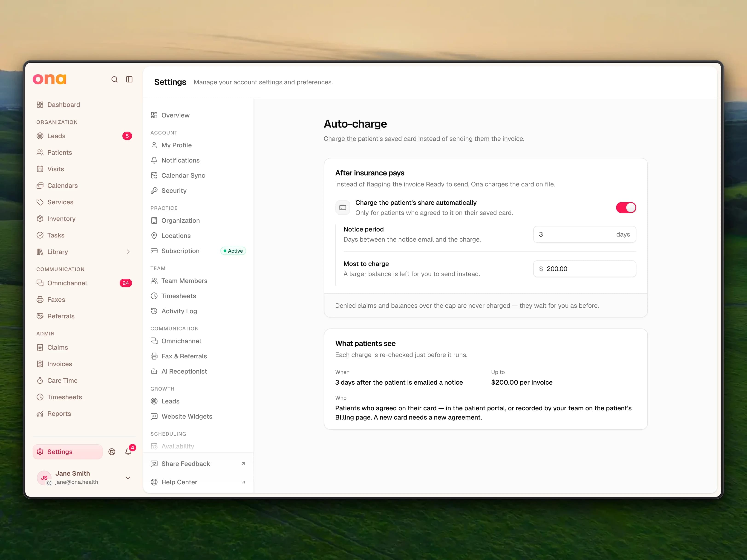Viewport: 747px width, 560px height.
Task: Click the Notice period days input
Action: coord(585,234)
